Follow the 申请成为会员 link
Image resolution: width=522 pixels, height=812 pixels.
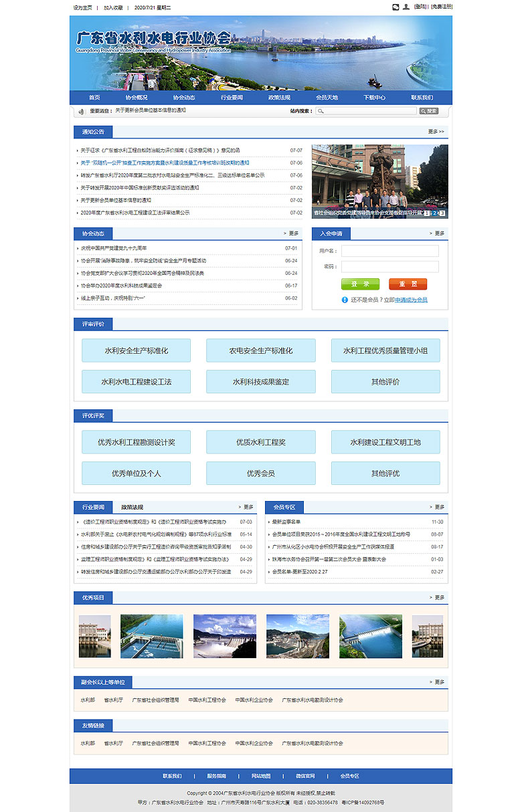pyautogui.click(x=411, y=300)
